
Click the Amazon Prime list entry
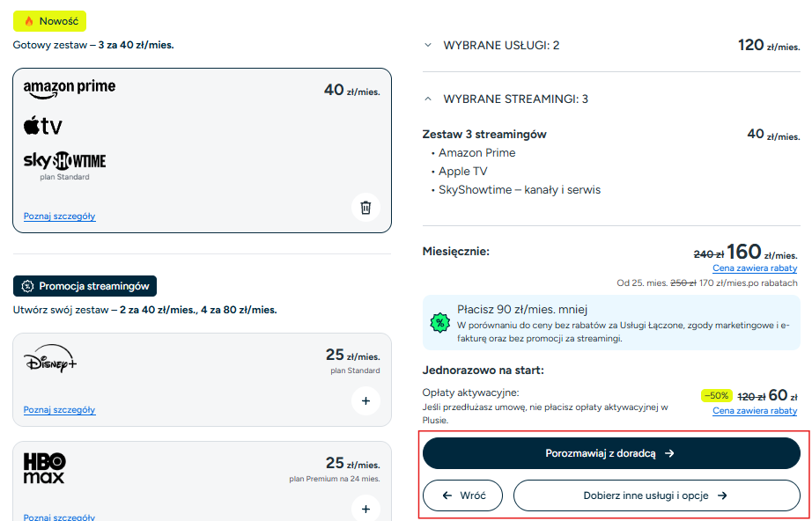click(477, 153)
